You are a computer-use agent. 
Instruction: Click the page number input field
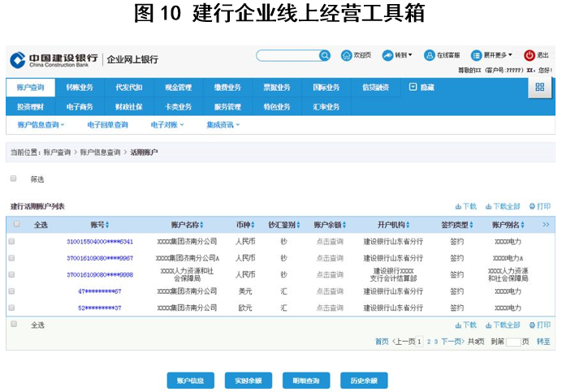point(512,342)
